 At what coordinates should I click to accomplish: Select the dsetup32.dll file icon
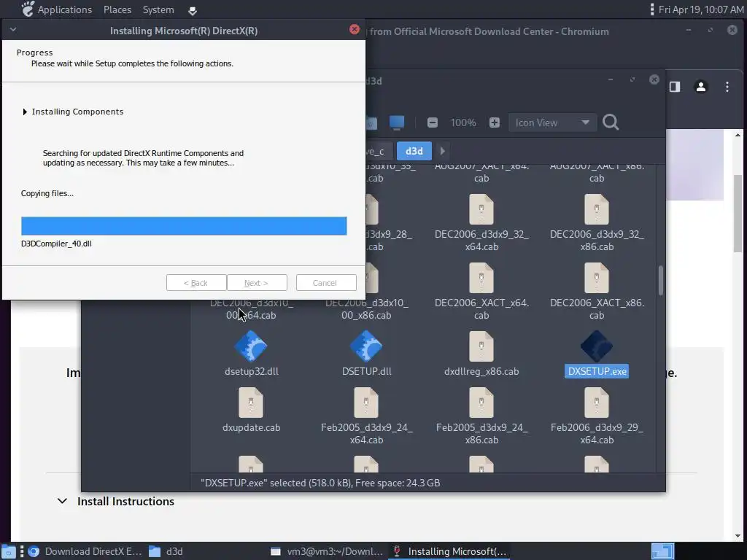pyautogui.click(x=251, y=346)
